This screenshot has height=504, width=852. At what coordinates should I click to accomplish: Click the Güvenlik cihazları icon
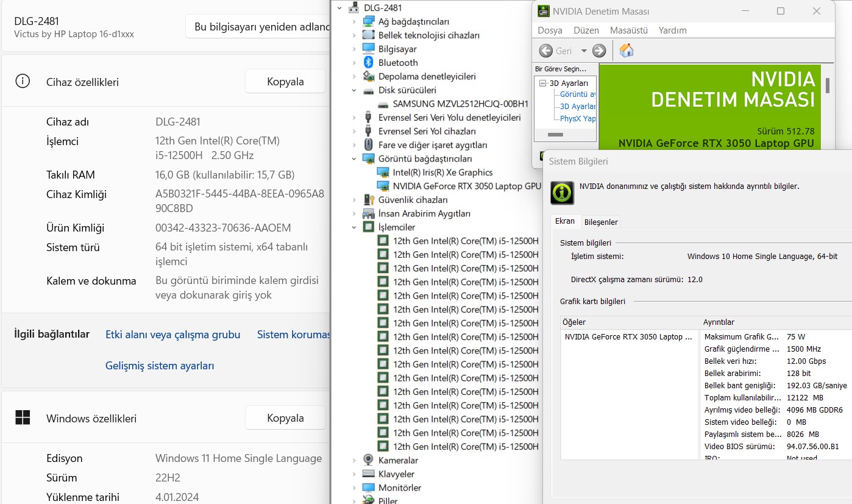coord(368,200)
